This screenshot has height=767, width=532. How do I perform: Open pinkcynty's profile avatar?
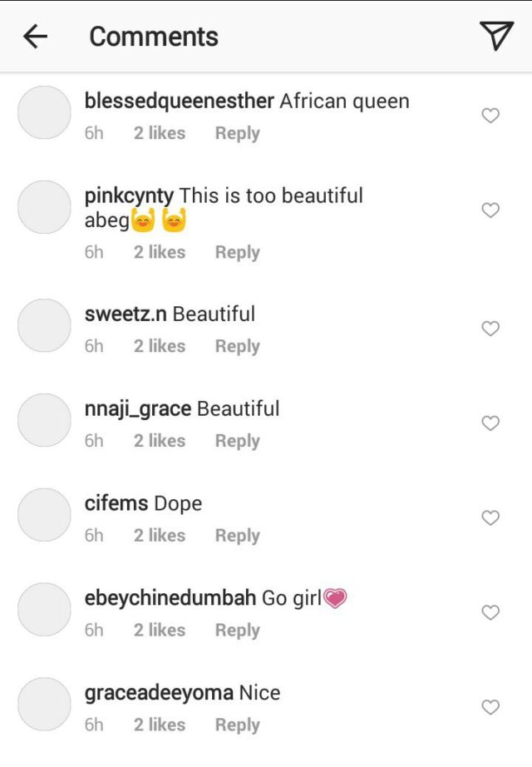(44, 207)
